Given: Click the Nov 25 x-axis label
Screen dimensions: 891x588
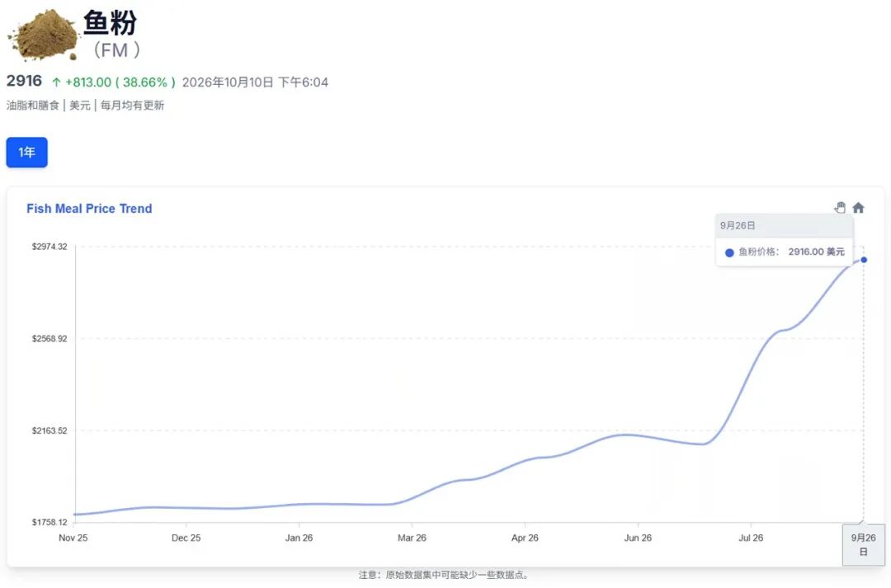Looking at the screenshot, I should pos(73,538).
